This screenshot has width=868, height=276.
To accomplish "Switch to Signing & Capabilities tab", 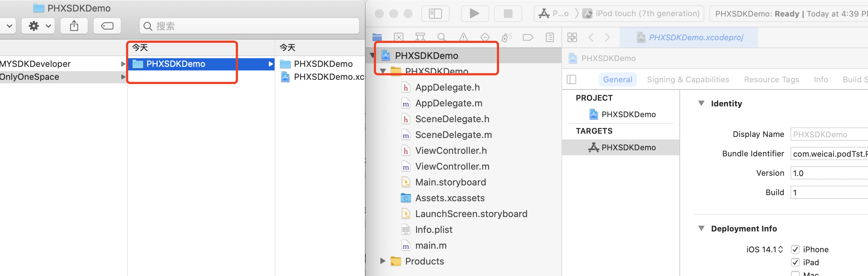I will [x=688, y=79].
